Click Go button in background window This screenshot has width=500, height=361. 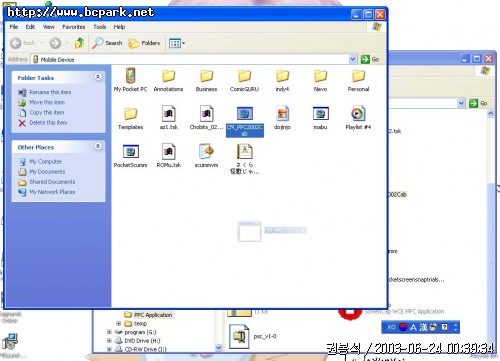478,103
